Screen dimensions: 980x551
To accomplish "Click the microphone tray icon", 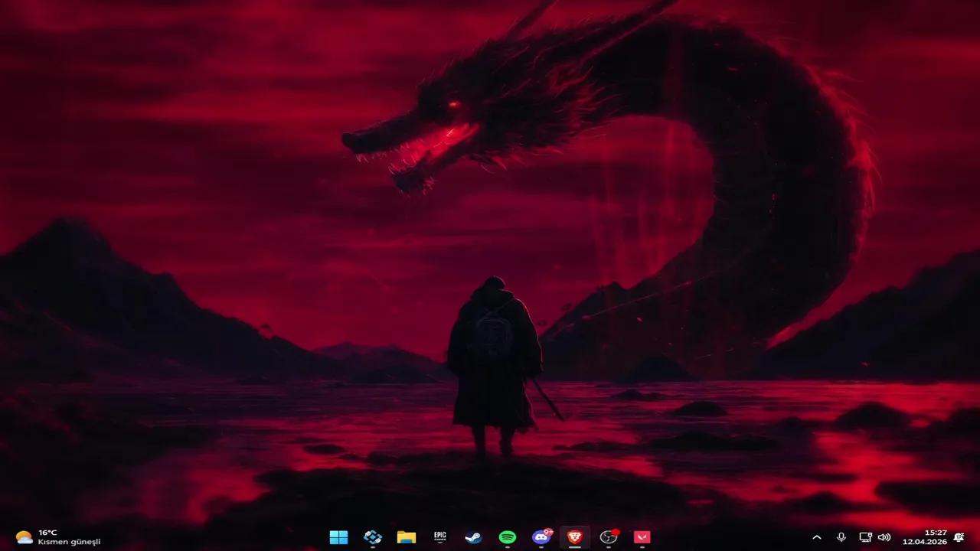I will pyautogui.click(x=841, y=537).
